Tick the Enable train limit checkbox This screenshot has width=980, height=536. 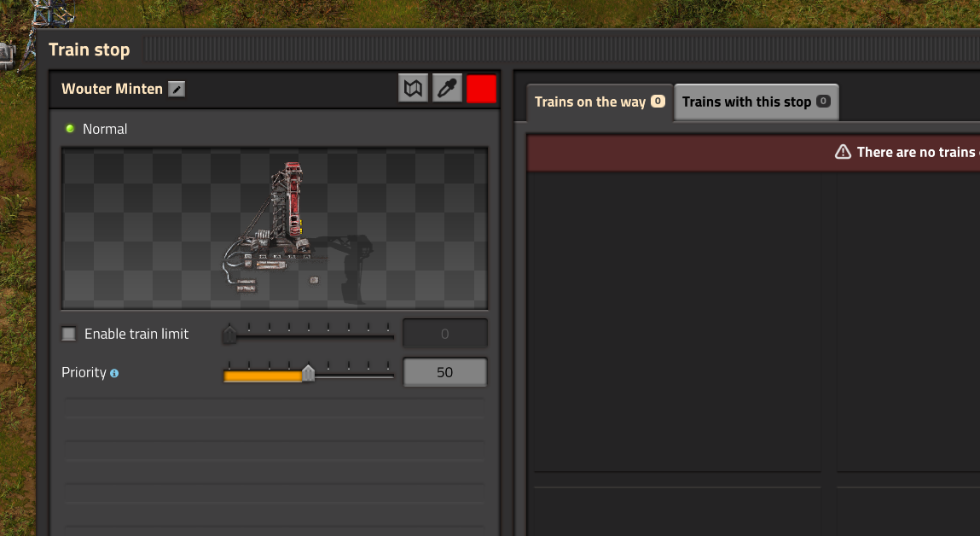69,334
